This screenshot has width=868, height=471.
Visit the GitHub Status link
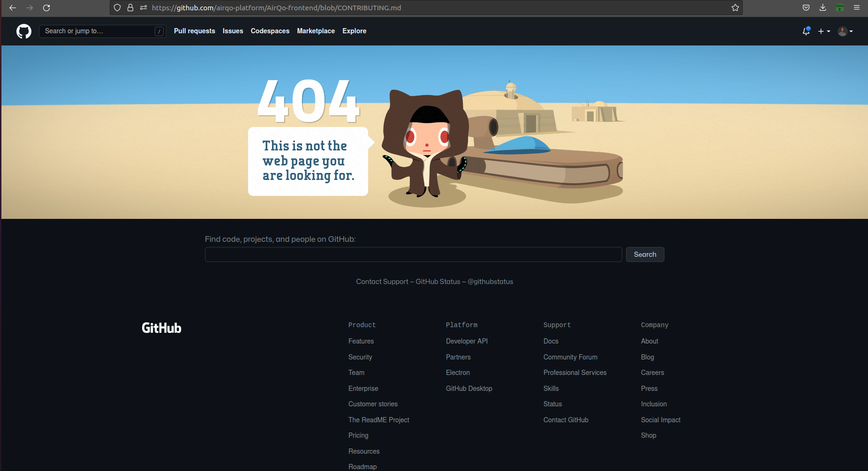click(x=438, y=281)
